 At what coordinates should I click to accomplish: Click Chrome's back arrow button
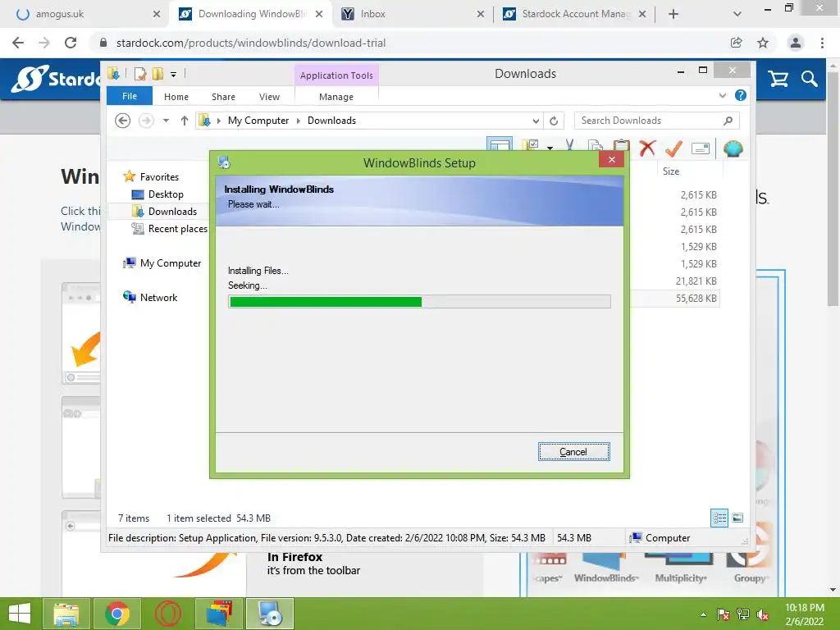(x=18, y=43)
